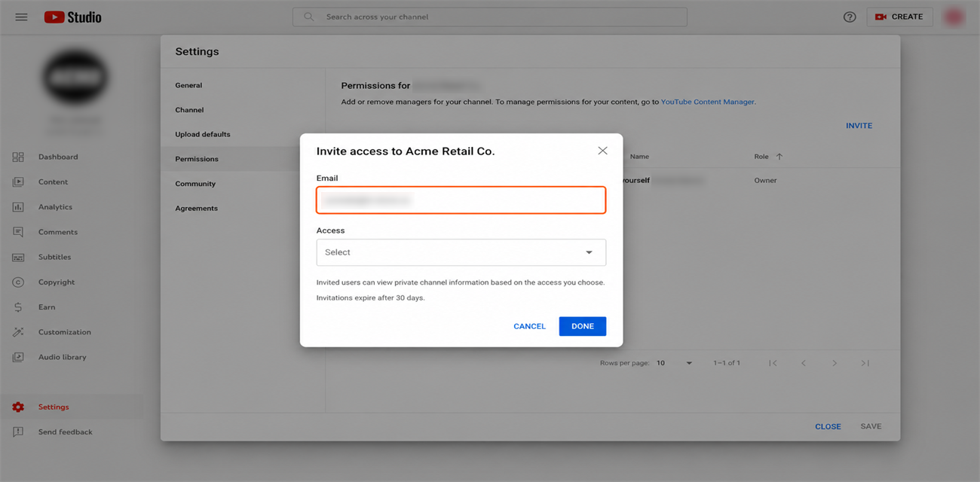Screen dimensions: 980x482
Task: Open the hamburger navigation menu
Action: (x=21, y=17)
